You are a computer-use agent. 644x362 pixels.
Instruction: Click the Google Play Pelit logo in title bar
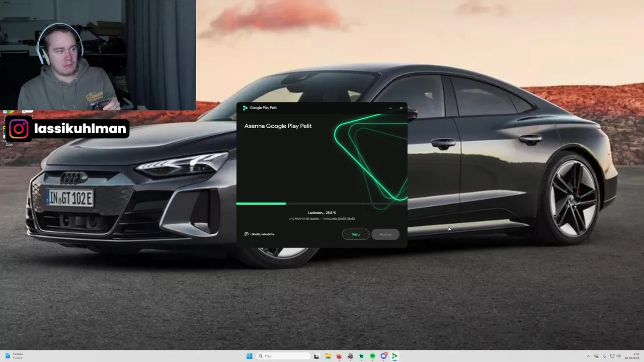click(x=245, y=108)
